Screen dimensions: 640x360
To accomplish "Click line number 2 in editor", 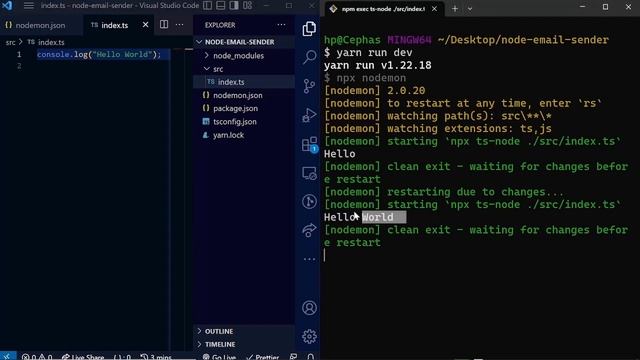I will [x=19, y=66].
